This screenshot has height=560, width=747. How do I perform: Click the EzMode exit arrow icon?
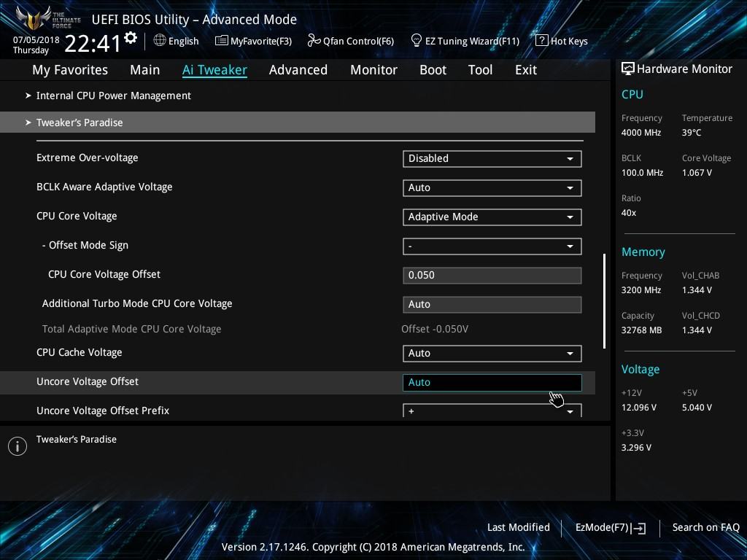(639, 528)
